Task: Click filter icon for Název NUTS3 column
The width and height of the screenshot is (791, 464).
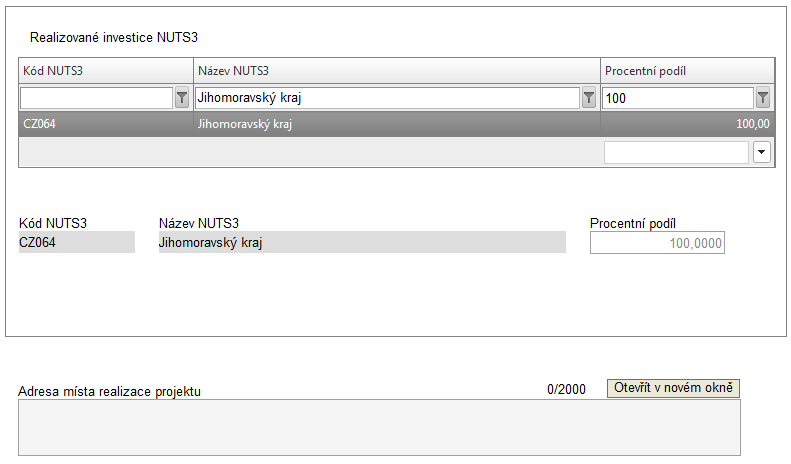Action: (x=589, y=98)
